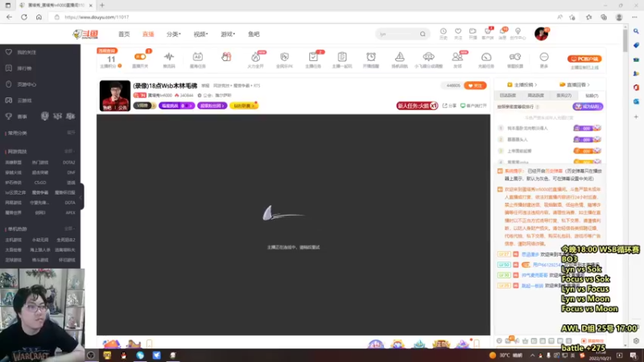644x362 pixels.
Task: Collapse the left sidebar using its edge handle
Action: coord(82,196)
